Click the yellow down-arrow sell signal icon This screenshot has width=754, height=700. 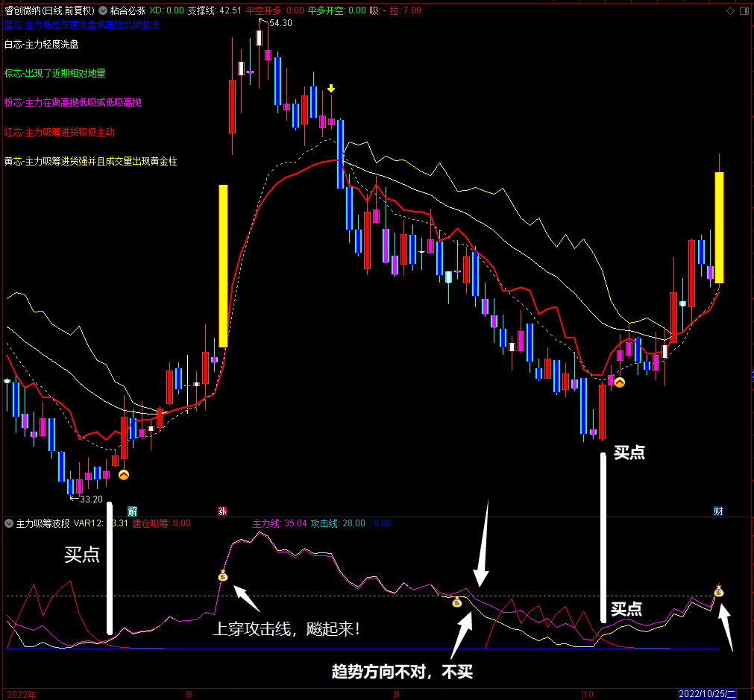pos(331,89)
